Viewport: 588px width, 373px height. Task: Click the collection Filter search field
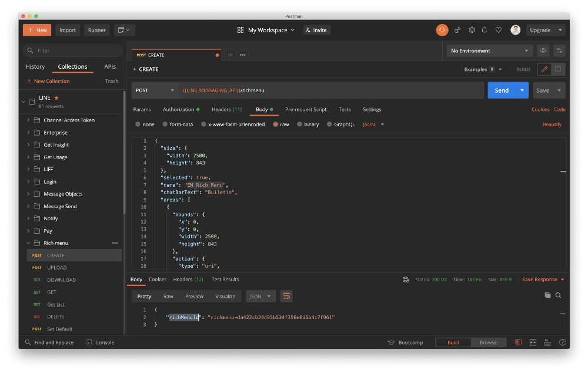73,51
